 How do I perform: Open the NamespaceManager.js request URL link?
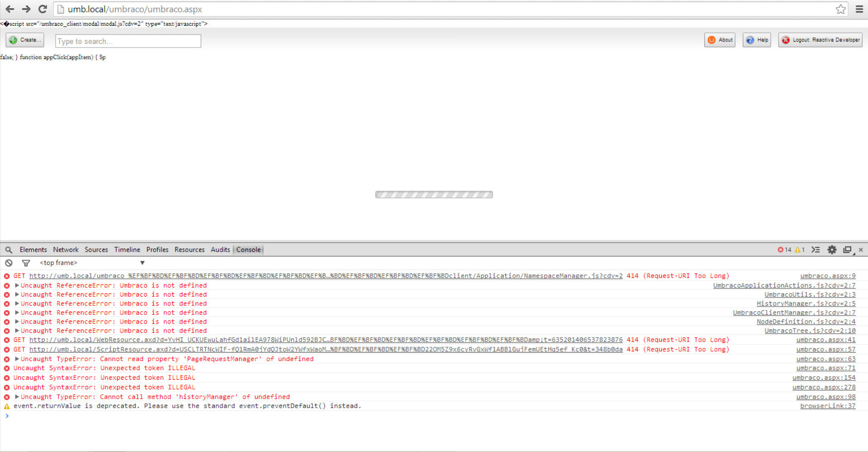(326, 276)
